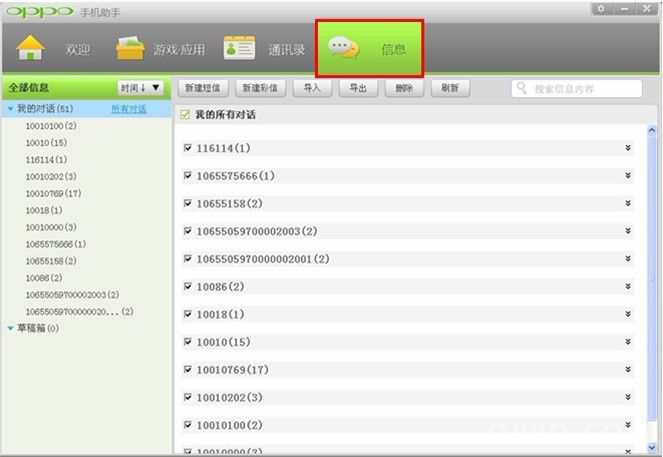The width and height of the screenshot is (663, 457).
Task: Open the Games and Apps folder icon
Action: (130, 48)
